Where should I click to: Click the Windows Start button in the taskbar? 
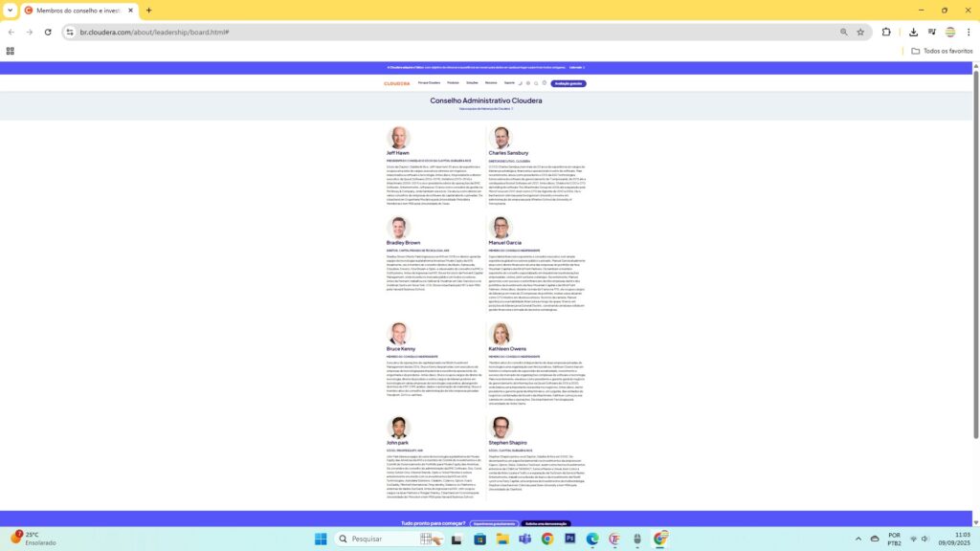tap(320, 539)
